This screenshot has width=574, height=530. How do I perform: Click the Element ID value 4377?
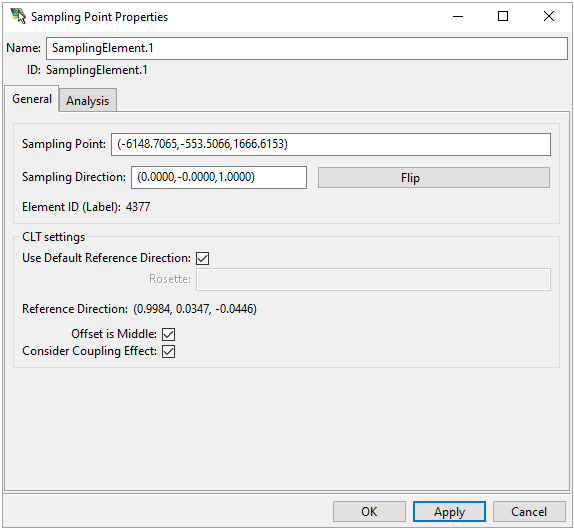[x=138, y=207]
